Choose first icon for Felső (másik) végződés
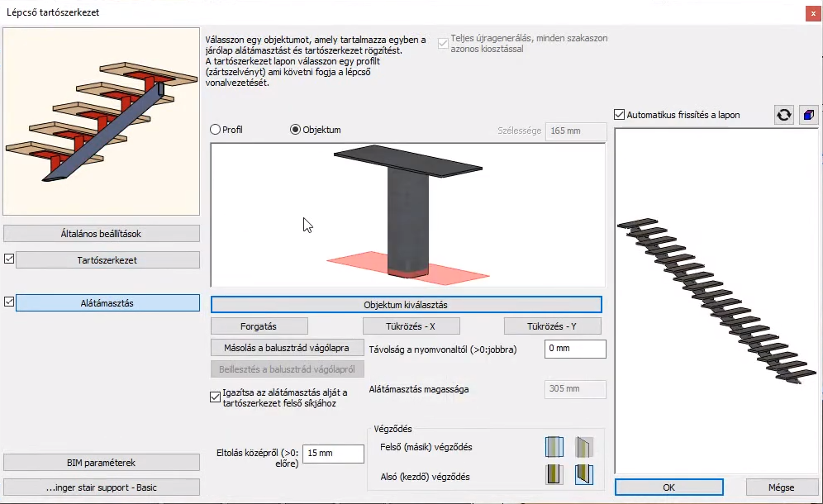This screenshot has width=823, height=504. coord(554,447)
